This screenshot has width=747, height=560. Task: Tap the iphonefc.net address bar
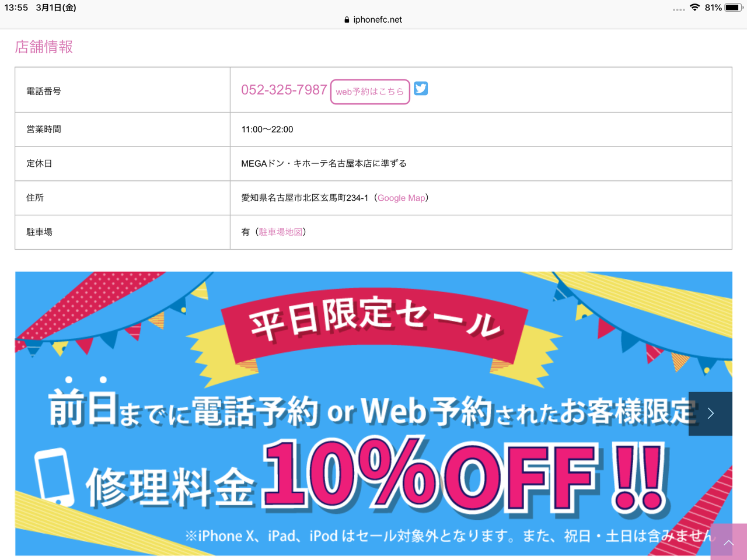pos(373,20)
